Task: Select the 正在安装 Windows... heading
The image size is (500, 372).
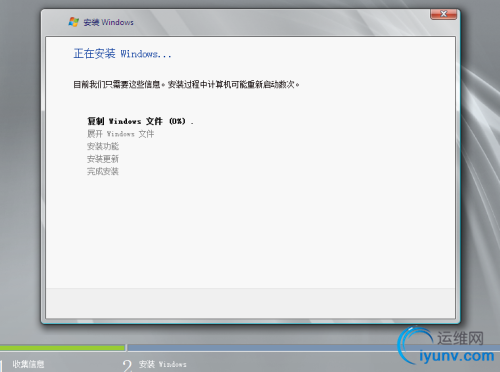Action: click(122, 53)
